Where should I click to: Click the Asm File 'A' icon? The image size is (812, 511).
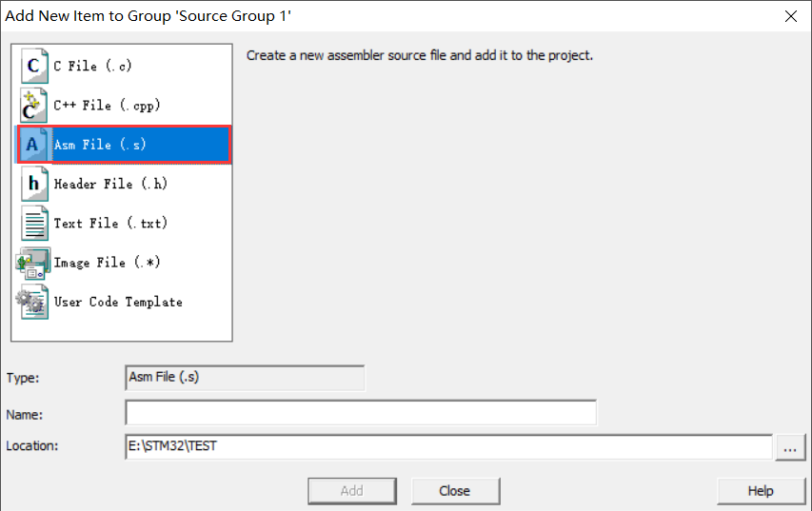pos(34,145)
